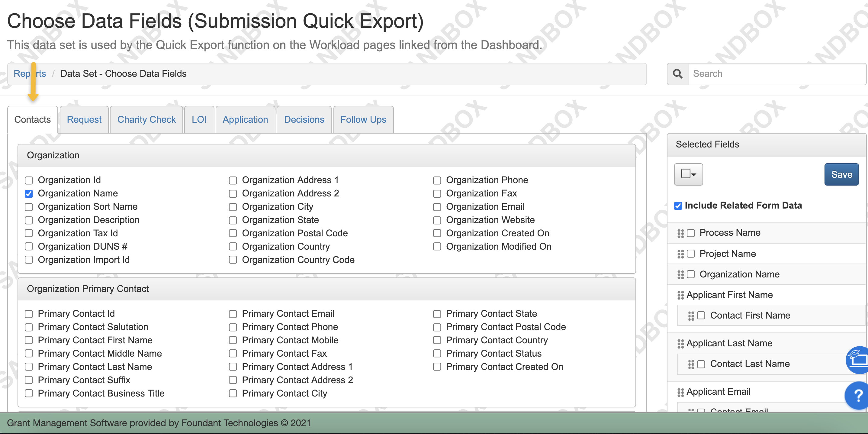Check Organization Modified On field
Image resolution: width=868 pixels, height=434 pixels.
tap(437, 247)
